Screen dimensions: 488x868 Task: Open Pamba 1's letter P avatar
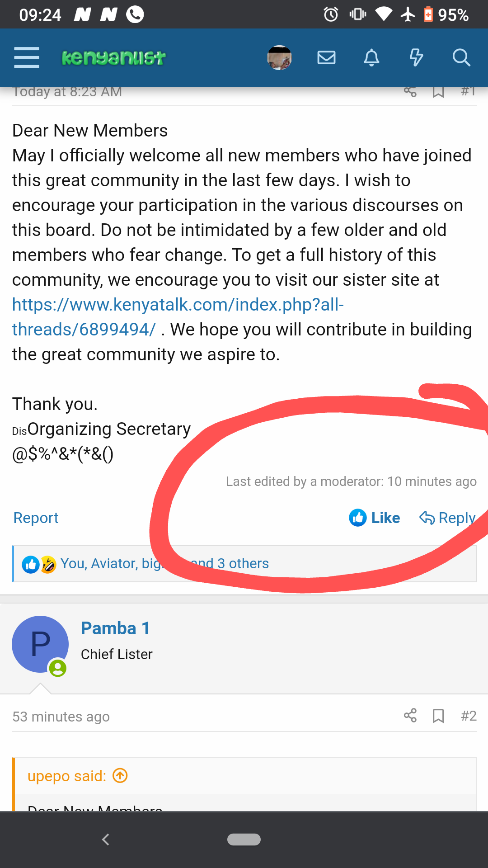(40, 644)
